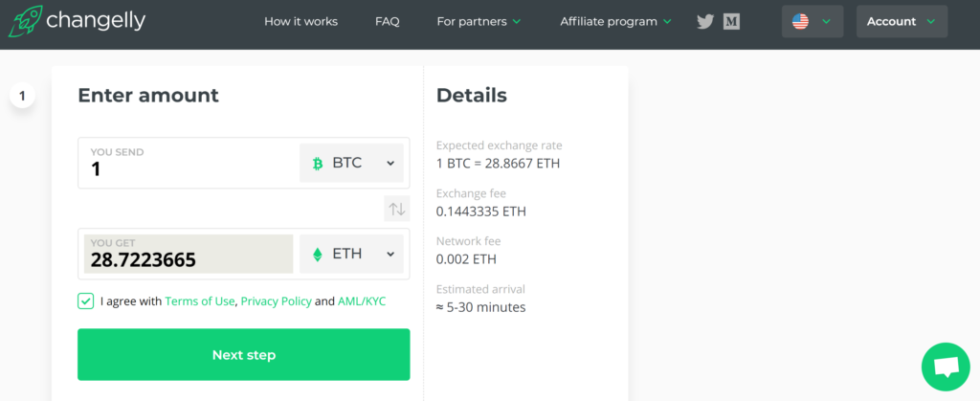This screenshot has width=980, height=401.
Task: Uncheck the terms agreement checkbox
Action: [x=85, y=301]
